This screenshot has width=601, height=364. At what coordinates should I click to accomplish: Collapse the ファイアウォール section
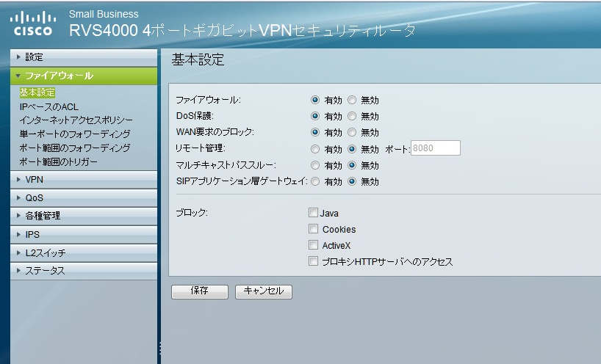coord(84,76)
